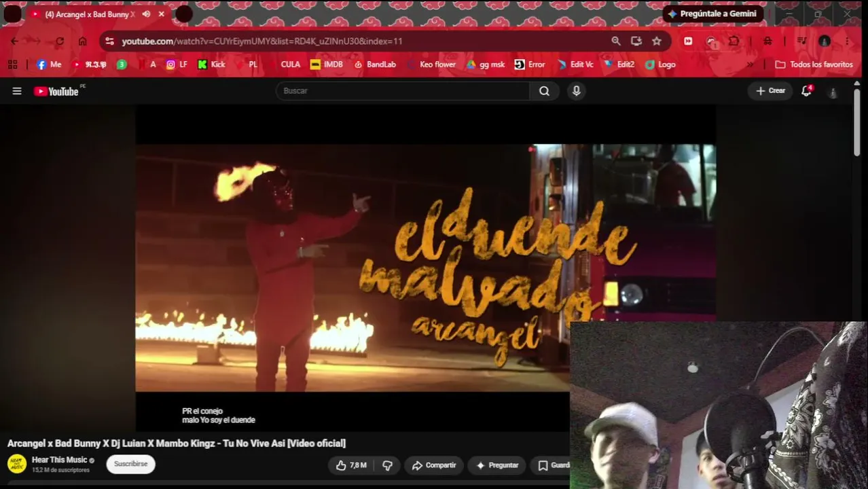Open the Facebook 'Me' bookmark
Viewport: 868px width, 489px height.
49,65
